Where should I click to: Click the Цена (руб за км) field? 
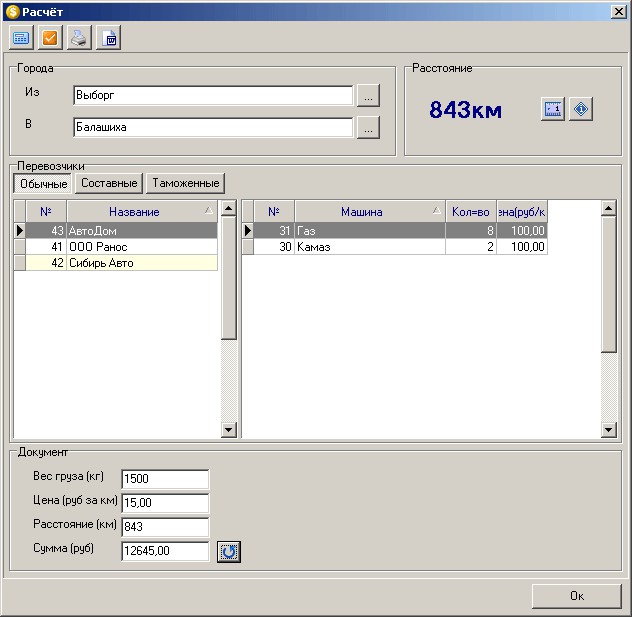tap(165, 503)
